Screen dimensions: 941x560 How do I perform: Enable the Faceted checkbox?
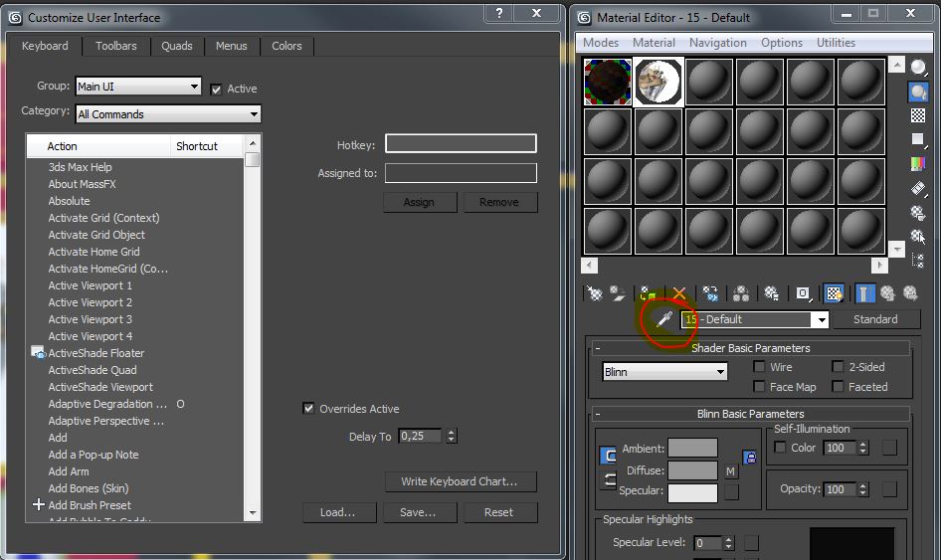(x=838, y=387)
